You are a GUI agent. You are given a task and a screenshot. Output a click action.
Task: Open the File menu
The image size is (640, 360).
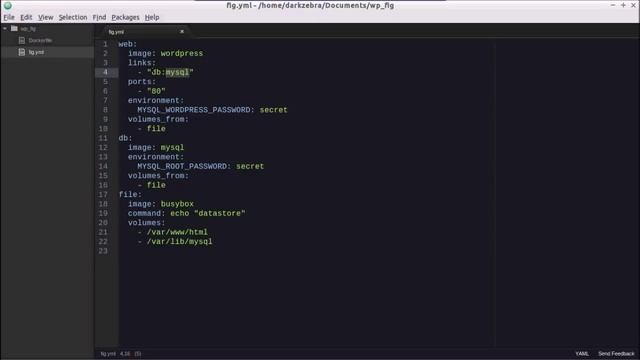9,17
